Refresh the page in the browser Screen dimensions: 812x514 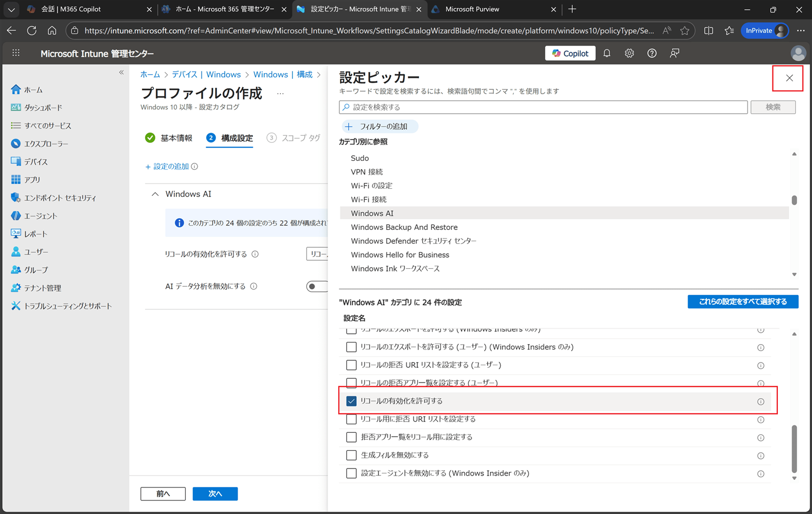click(31, 31)
